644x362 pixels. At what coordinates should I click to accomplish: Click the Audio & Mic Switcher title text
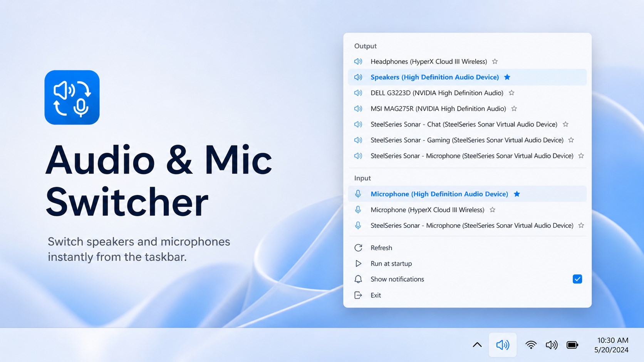pyautogui.click(x=159, y=181)
